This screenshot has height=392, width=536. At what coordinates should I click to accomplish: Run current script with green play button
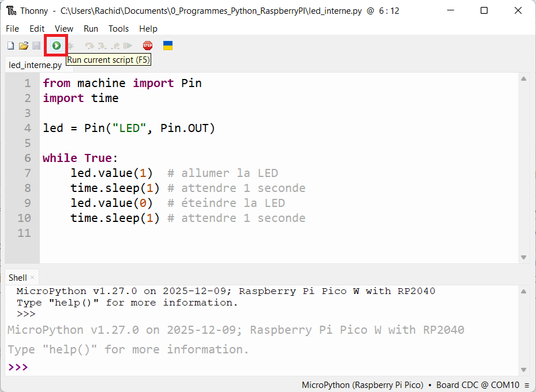[x=57, y=46]
